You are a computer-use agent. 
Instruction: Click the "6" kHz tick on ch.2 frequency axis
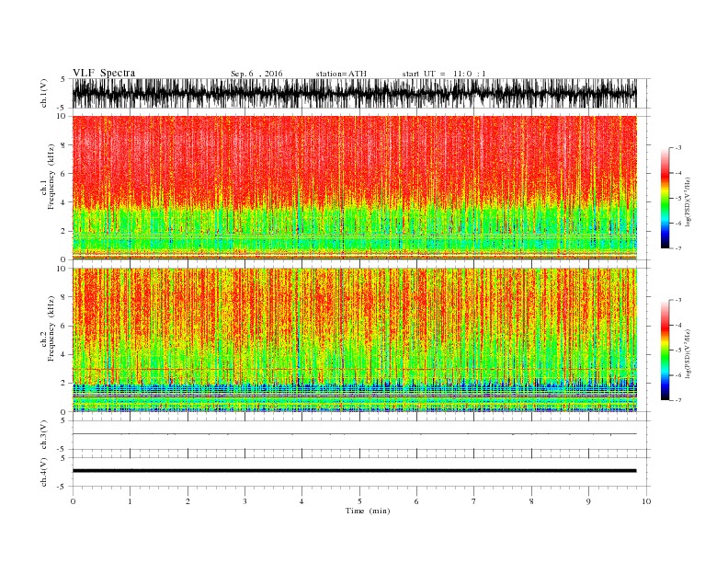(x=63, y=326)
